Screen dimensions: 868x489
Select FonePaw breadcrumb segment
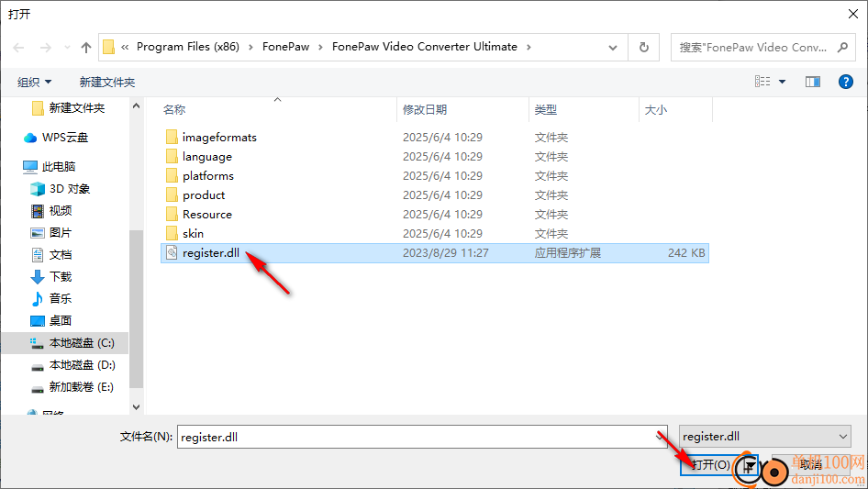[x=285, y=47]
